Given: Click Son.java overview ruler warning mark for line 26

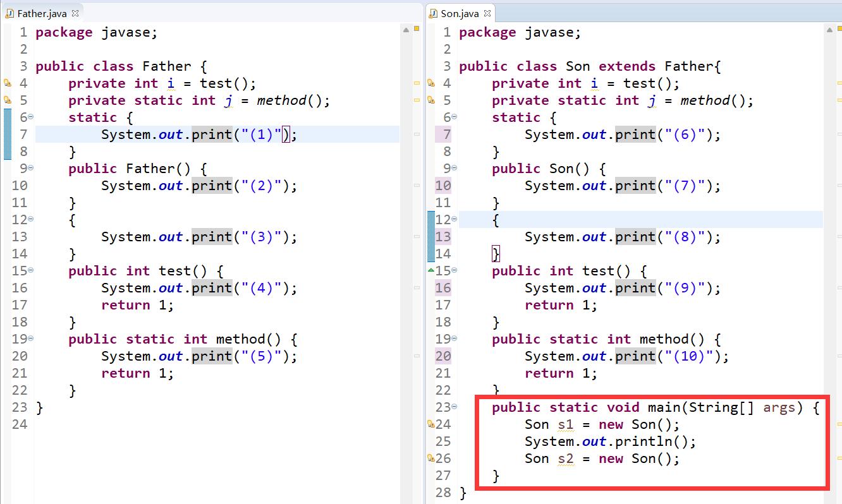Looking at the screenshot, I should click(x=839, y=458).
